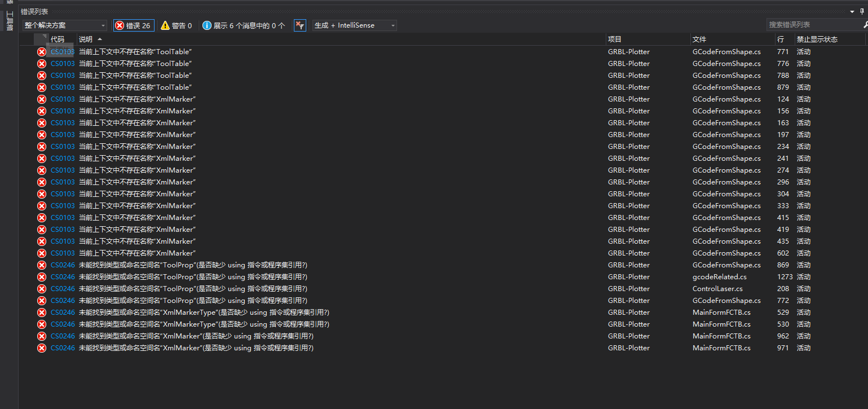868x409 pixels.
Task: Open the 生成 + IntelliSense dropdown
Action: point(355,25)
